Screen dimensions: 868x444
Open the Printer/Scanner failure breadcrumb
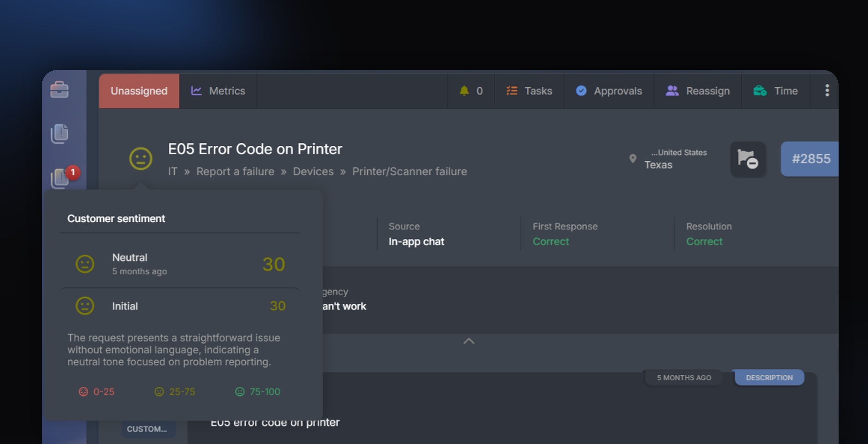(x=410, y=171)
